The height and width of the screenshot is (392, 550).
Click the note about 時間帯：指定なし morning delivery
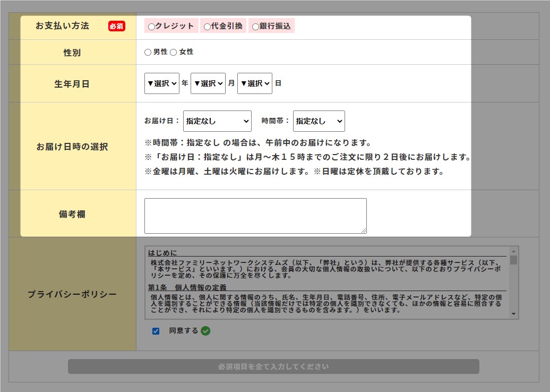pyautogui.click(x=258, y=142)
